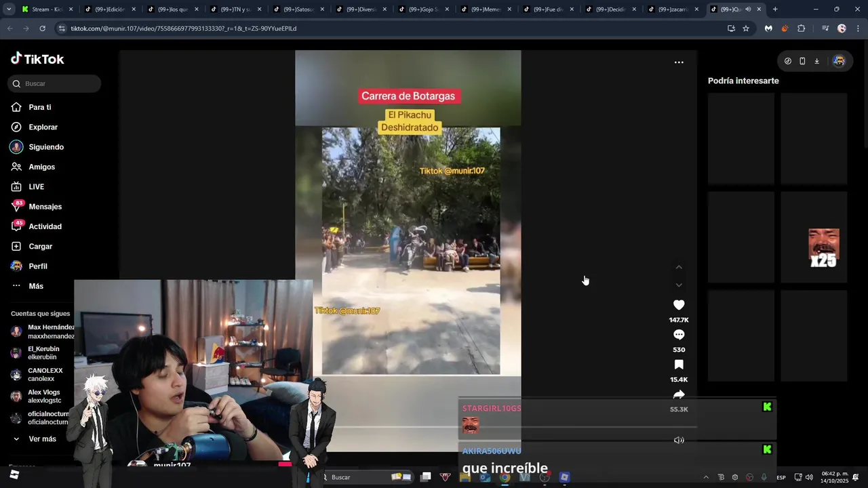Click the phone icon at top right
This screenshot has height=488, width=868.
(x=802, y=61)
